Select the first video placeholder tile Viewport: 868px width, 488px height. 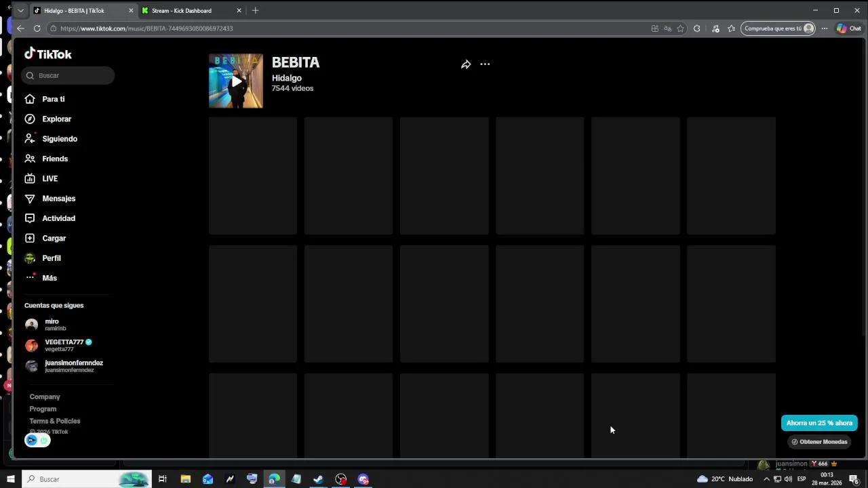pyautogui.click(x=253, y=176)
